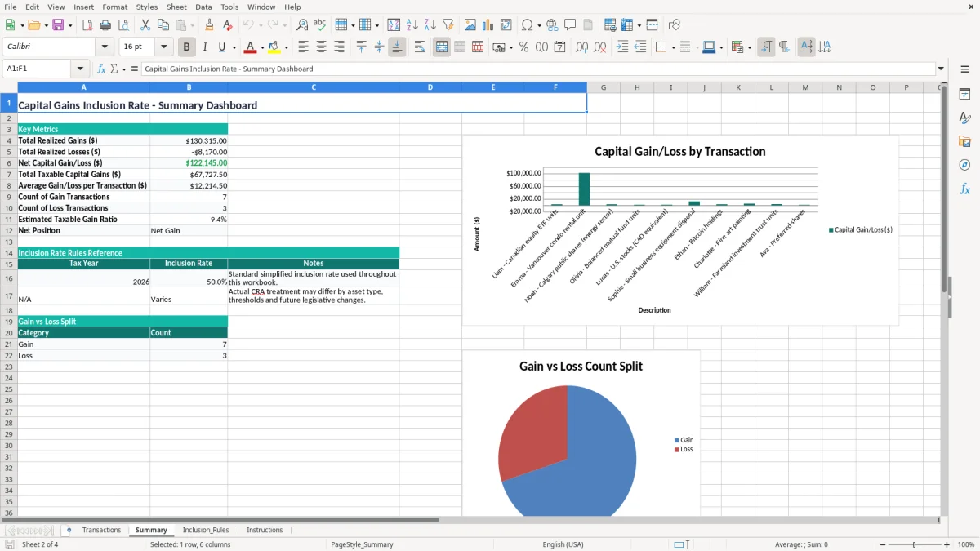980x551 pixels.
Task: Open the sidebar Gallery panel
Action: pyautogui.click(x=964, y=141)
